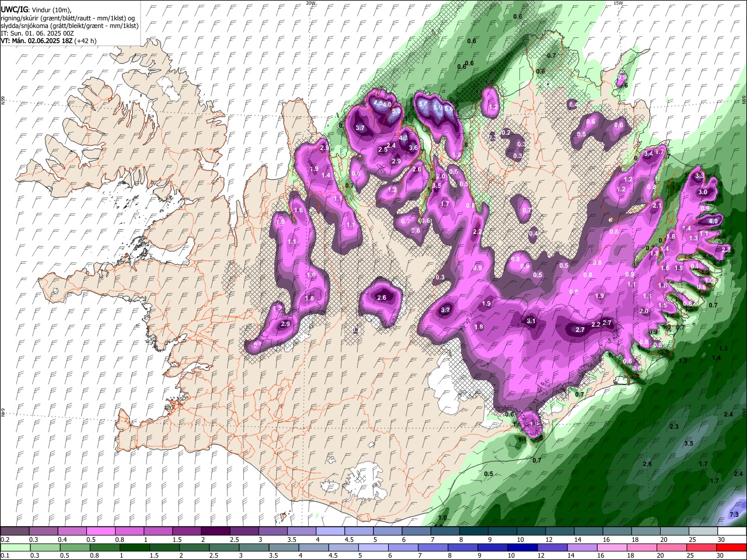This screenshot has height=560, width=747.
Task: Click the '3.3' snowfall value in the east
Action: point(700,176)
